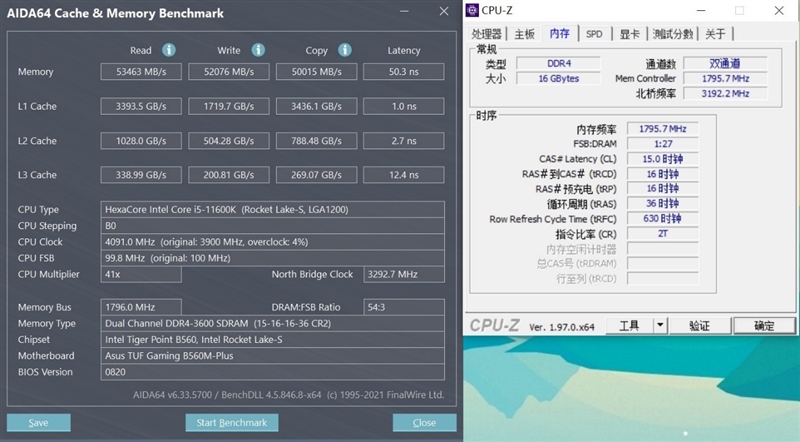Click the L3 Cache latency value 12.4 ns

[404, 175]
